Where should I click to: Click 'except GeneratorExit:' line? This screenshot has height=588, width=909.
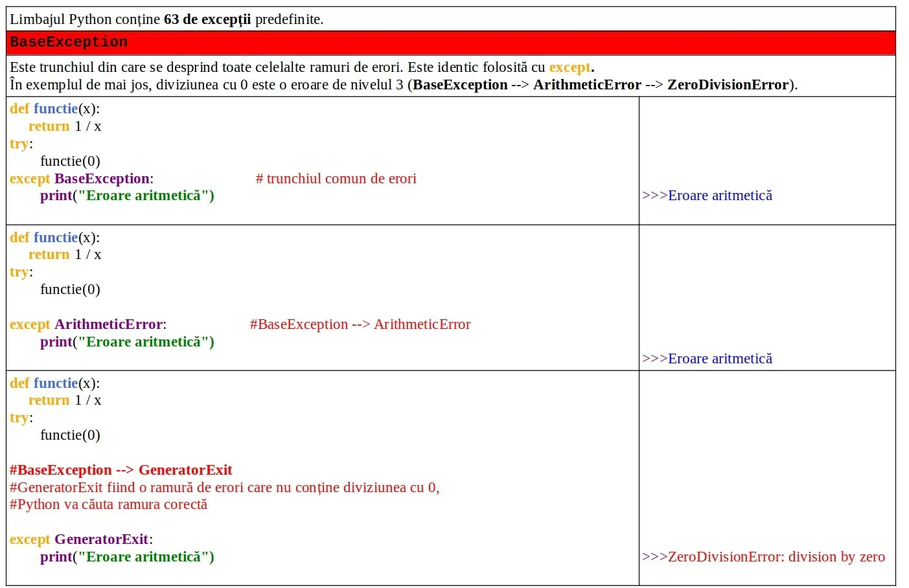pos(81,539)
